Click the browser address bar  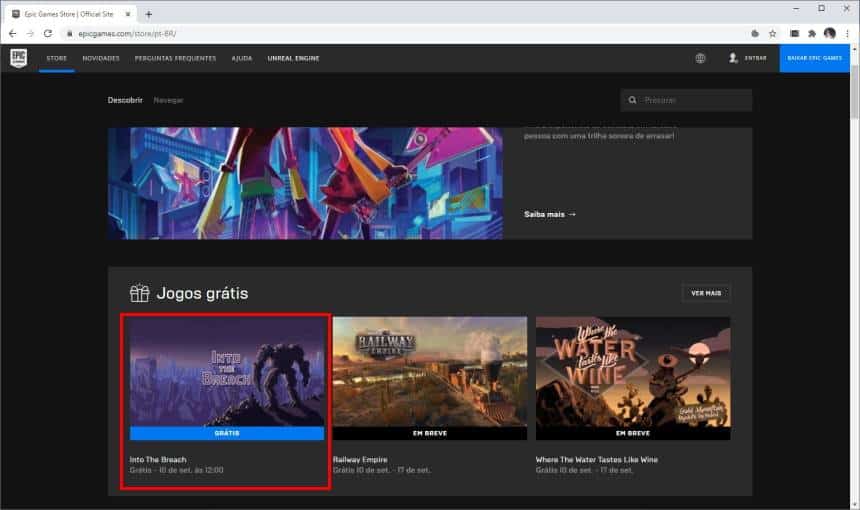[406, 33]
